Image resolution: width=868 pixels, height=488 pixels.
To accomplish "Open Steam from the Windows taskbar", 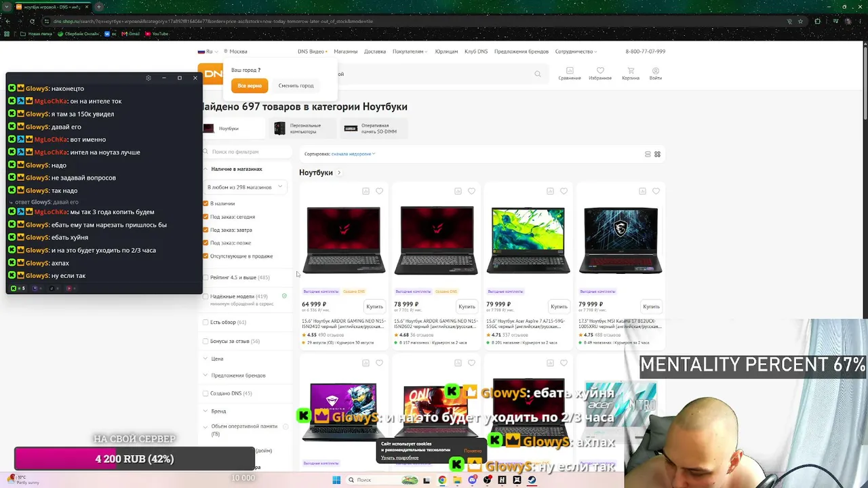I will pyautogui.click(x=532, y=480).
